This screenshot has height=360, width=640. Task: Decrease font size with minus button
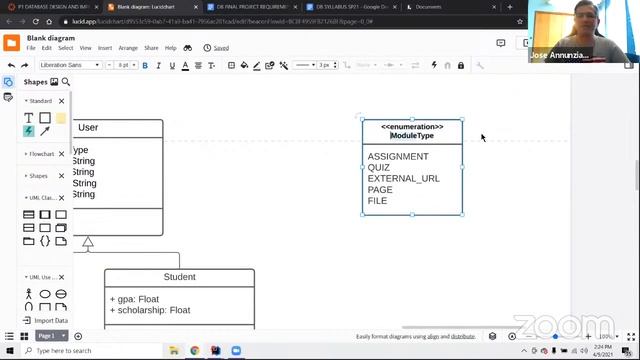109,65
